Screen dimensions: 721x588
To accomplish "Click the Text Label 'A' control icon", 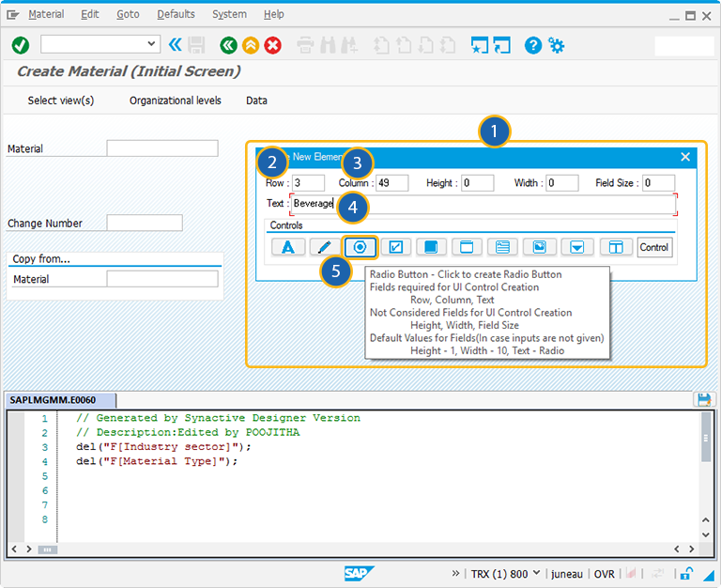I will (288, 247).
